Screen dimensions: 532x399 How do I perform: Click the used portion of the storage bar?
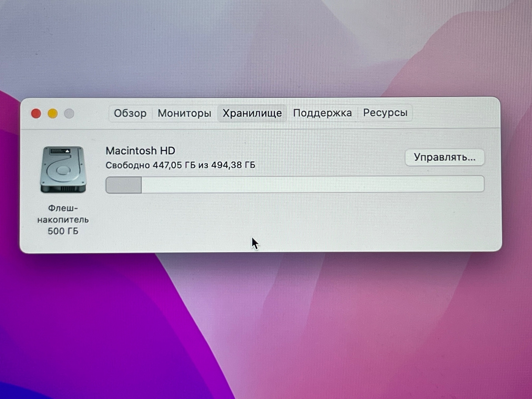[x=124, y=185]
